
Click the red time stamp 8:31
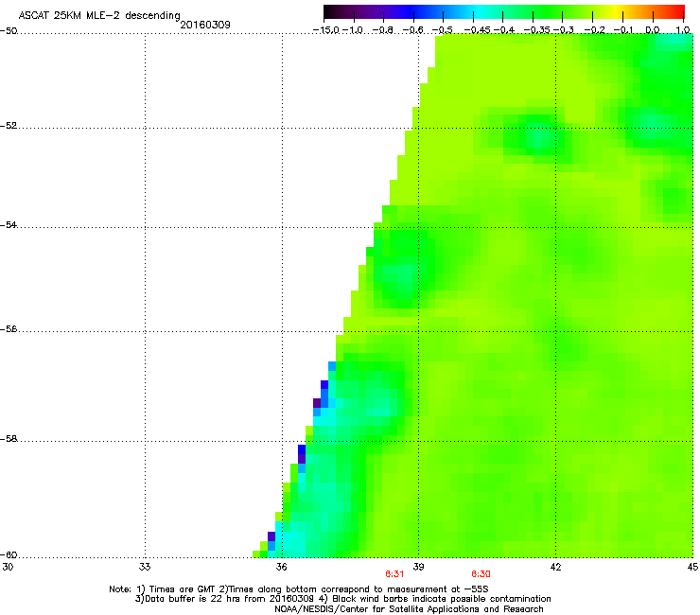[x=394, y=574]
